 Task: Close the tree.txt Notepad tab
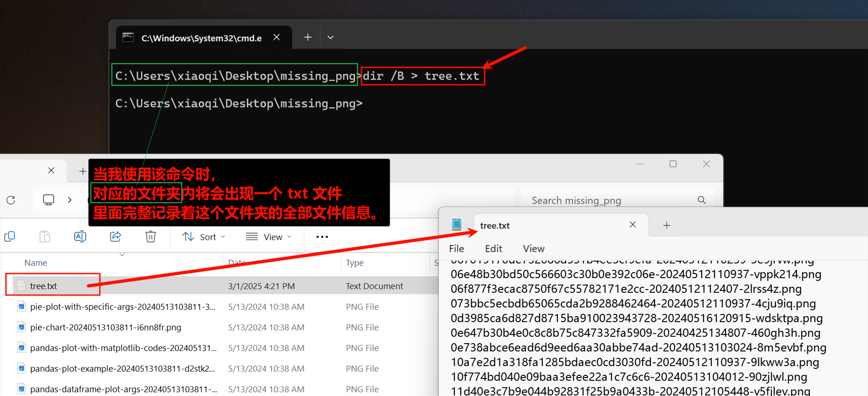[x=633, y=225]
